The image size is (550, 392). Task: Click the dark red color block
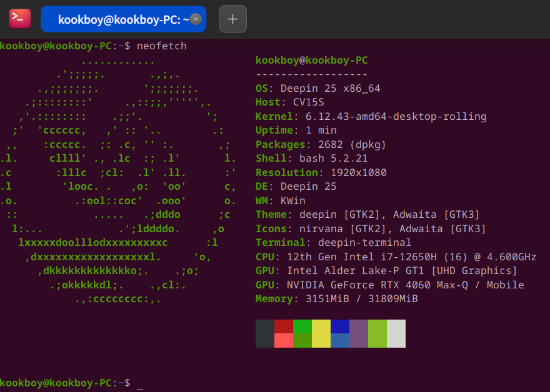pyautogui.click(x=284, y=326)
